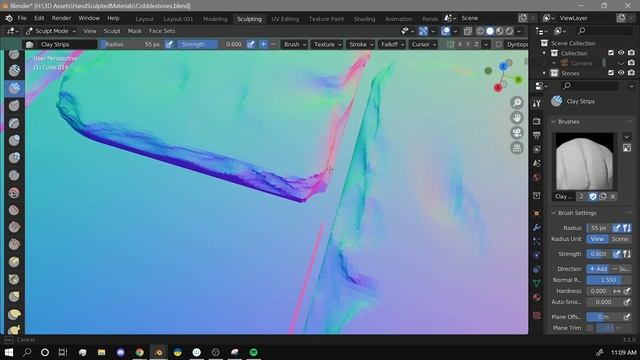
Task: Open the Render properties tab icon
Action: [537, 121]
